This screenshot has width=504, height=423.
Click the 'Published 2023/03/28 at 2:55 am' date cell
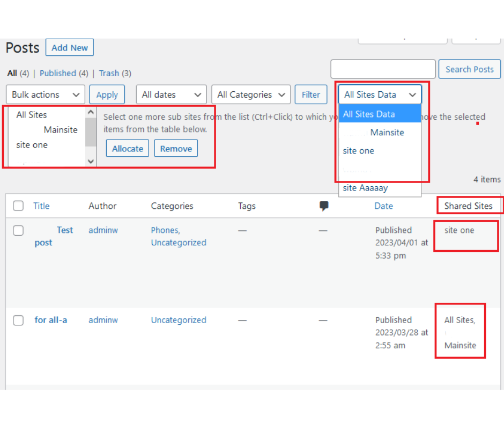tap(402, 333)
